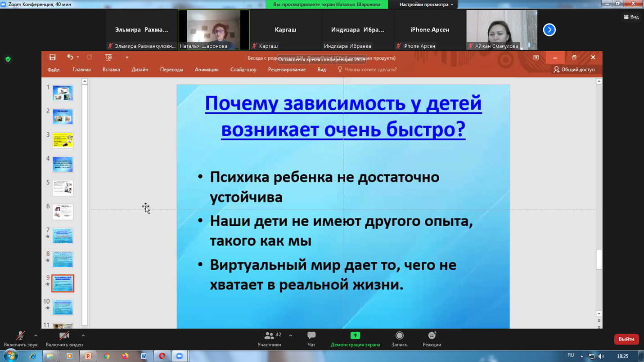
Task: Click the Вид view layout button in Zoom
Action: pyautogui.click(x=631, y=17)
